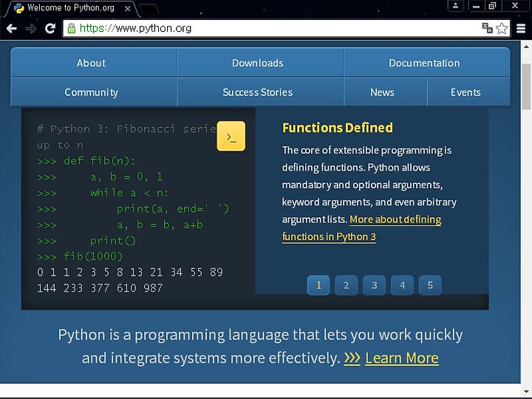This screenshot has height=399, width=532.
Task: Open the Chrome hamburger menu
Action: point(521,29)
